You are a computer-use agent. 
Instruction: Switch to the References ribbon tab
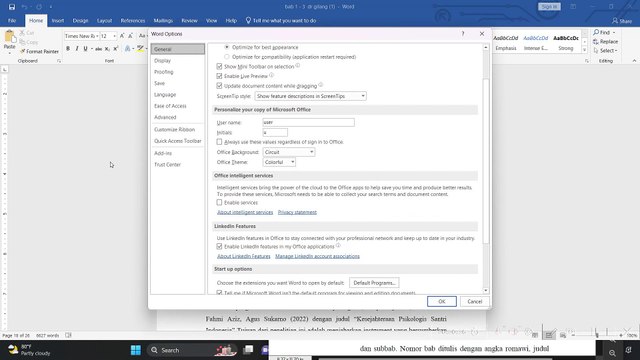[x=133, y=20]
